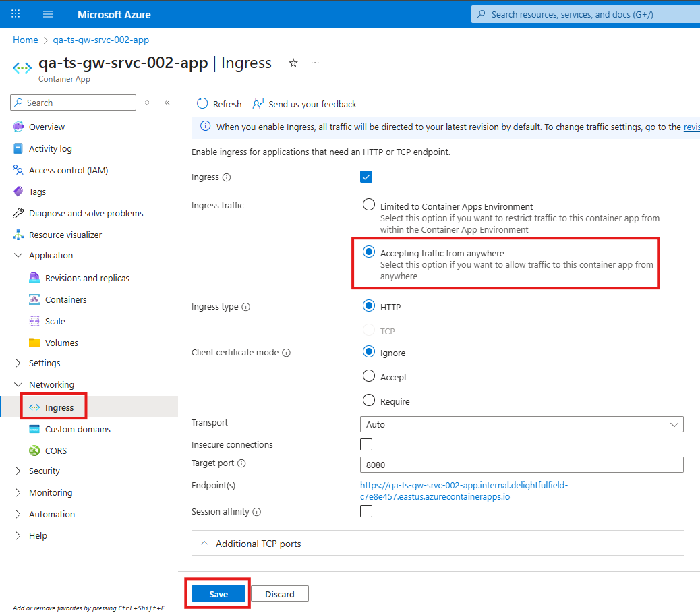The height and width of the screenshot is (613, 700).
Task: Expand the Help section
Action: point(18,535)
